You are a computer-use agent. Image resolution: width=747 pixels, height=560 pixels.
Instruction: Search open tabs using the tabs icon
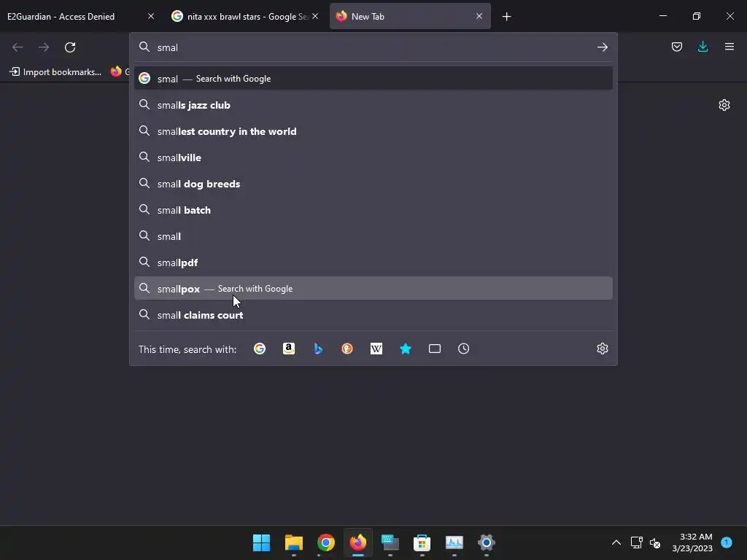point(435,349)
